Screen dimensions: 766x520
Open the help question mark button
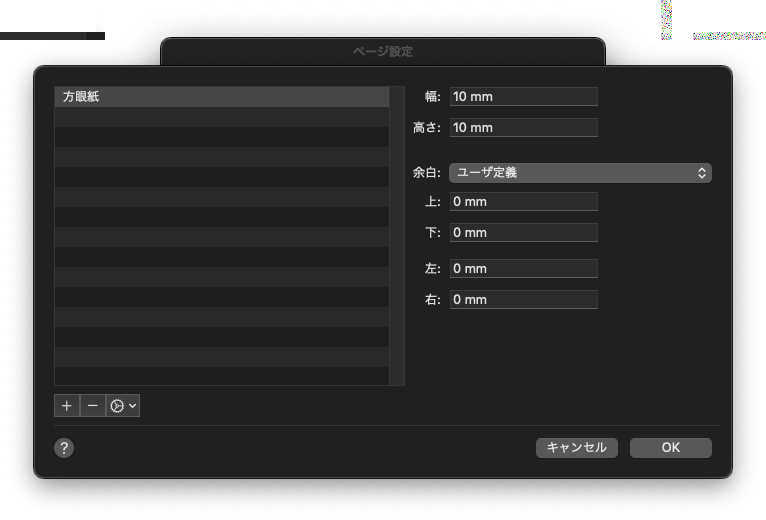(64, 448)
